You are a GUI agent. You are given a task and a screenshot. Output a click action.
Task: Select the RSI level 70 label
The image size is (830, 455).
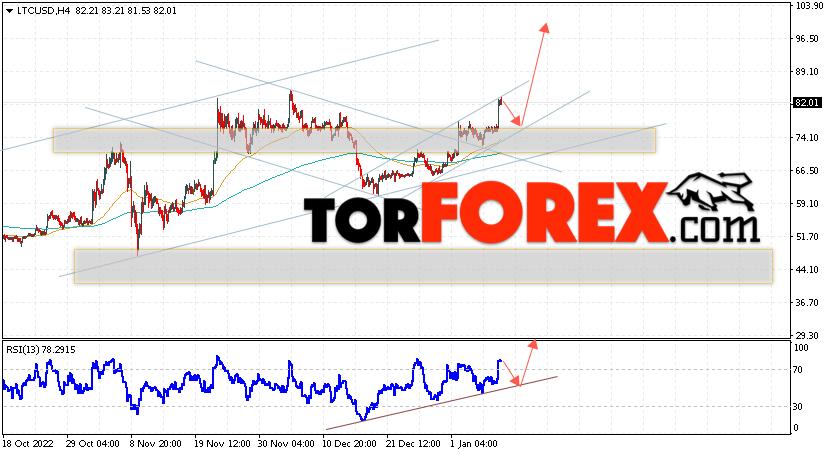point(799,370)
